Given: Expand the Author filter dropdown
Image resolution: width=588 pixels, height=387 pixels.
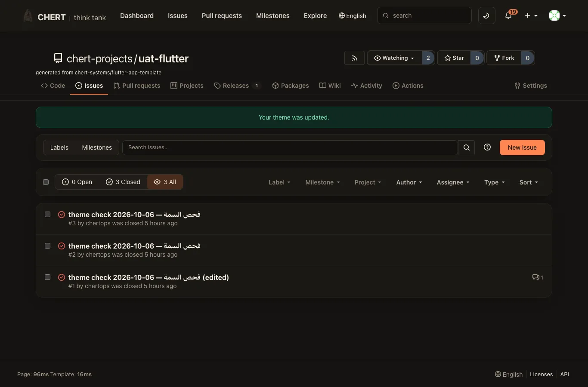Looking at the screenshot, I should 409,182.
